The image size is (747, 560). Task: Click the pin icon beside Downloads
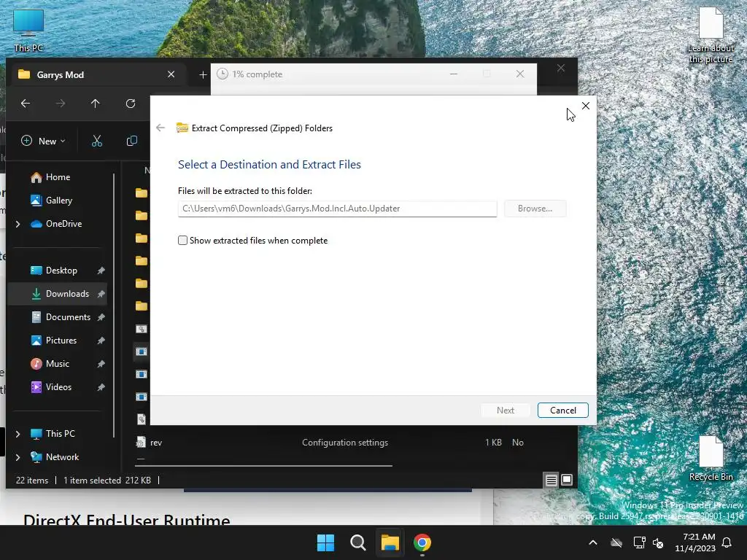101,294
